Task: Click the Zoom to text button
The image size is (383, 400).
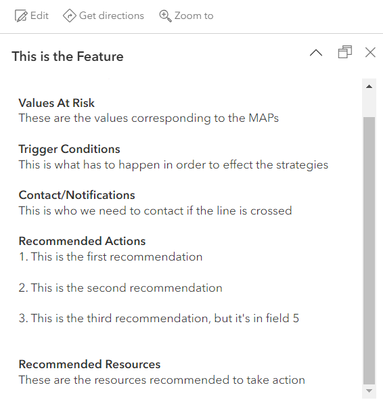Action: click(194, 16)
